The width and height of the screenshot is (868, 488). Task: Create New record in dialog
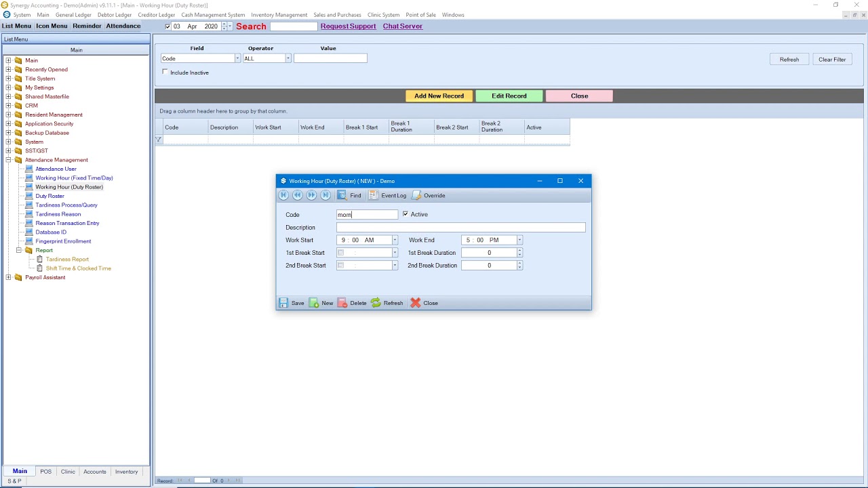pos(321,303)
